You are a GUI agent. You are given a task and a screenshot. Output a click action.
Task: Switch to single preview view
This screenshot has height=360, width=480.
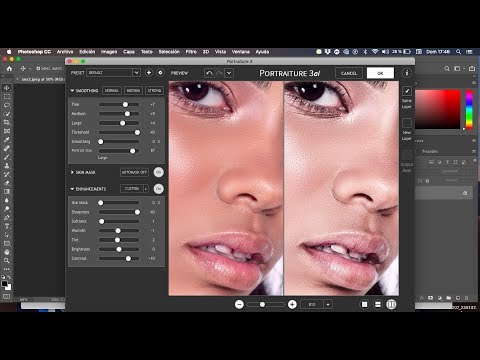pyautogui.click(x=365, y=304)
